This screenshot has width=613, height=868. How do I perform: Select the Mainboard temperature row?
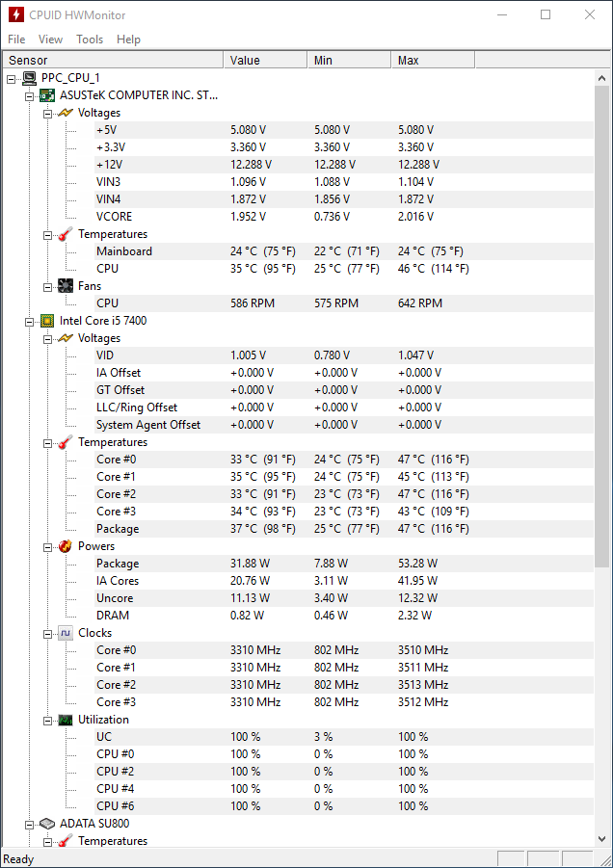pos(343,251)
